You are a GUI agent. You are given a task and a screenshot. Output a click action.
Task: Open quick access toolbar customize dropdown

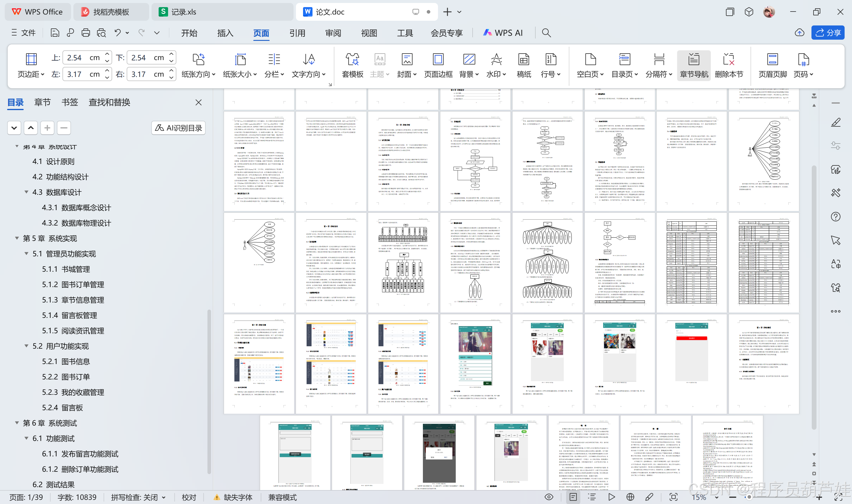[x=157, y=33]
